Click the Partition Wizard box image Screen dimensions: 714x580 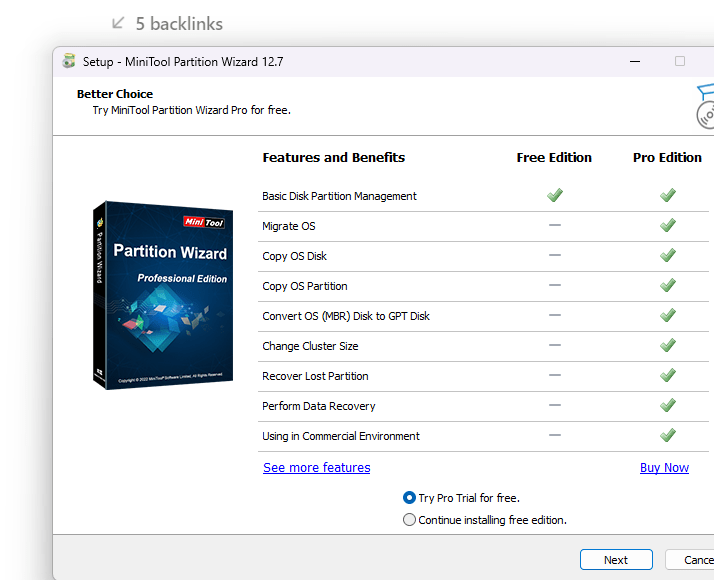pos(163,295)
